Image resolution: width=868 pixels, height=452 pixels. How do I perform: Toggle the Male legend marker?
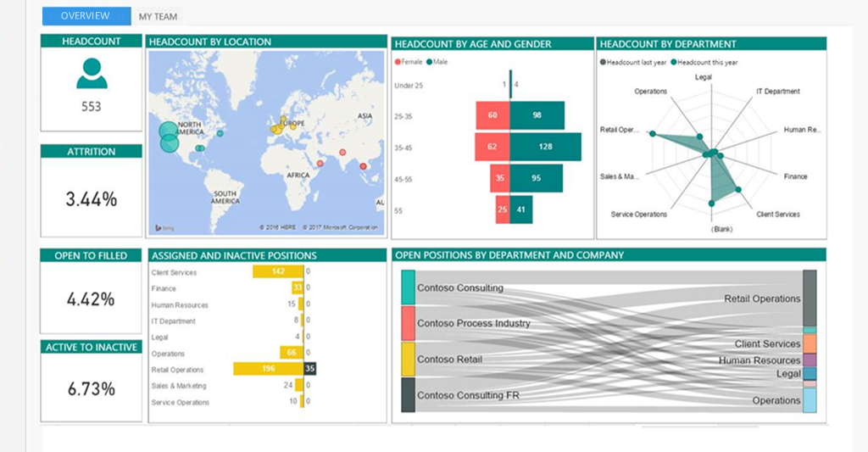pyautogui.click(x=430, y=62)
